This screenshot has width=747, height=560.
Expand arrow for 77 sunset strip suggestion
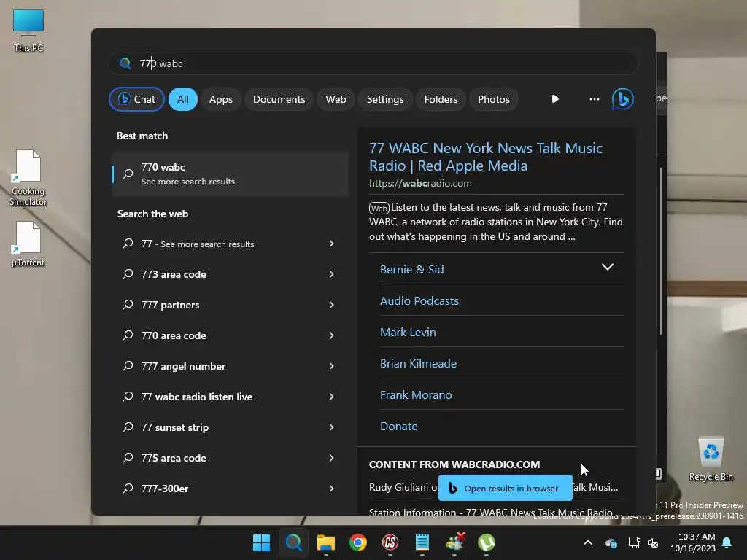(x=332, y=427)
